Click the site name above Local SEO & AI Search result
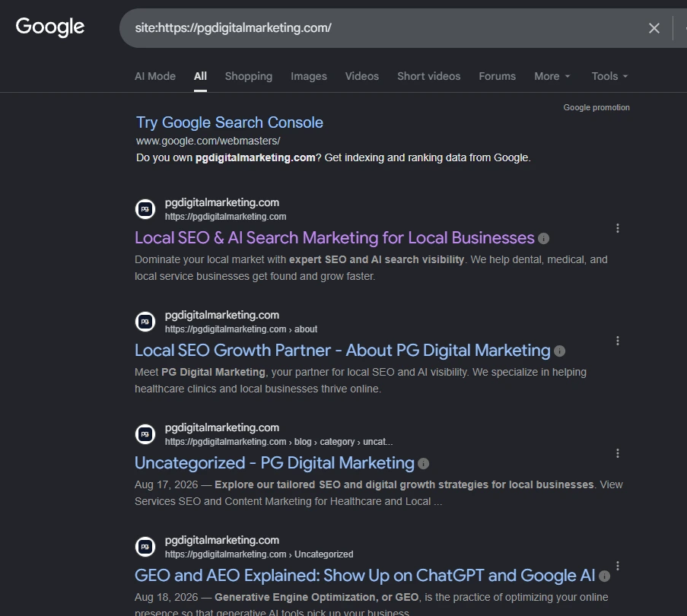Viewport: 687px width, 616px height. [221, 203]
